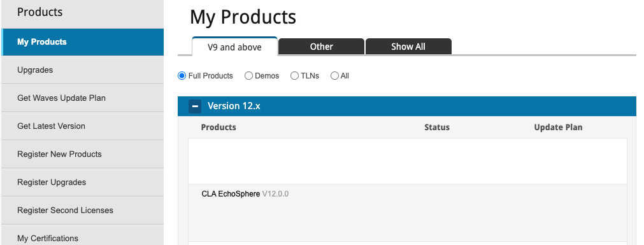The image size is (644, 245).
Task: Select the TLNs radio button
Action: (x=294, y=76)
